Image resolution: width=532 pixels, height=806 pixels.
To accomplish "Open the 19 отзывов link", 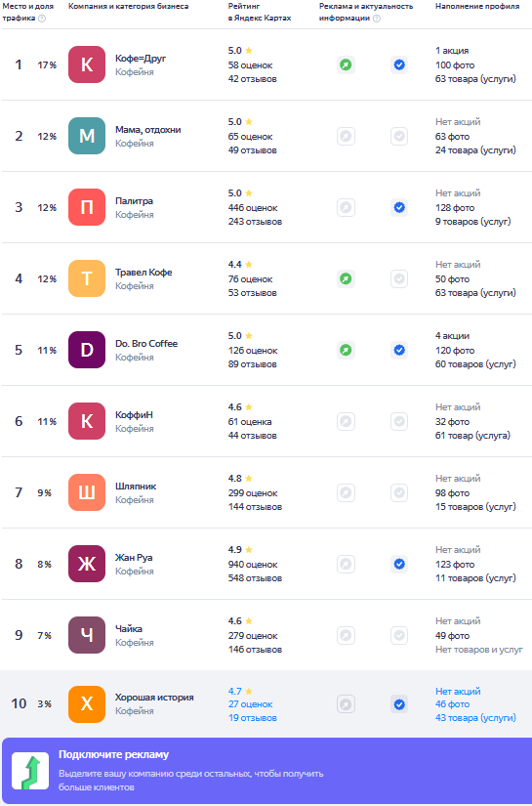I will pos(253,718).
